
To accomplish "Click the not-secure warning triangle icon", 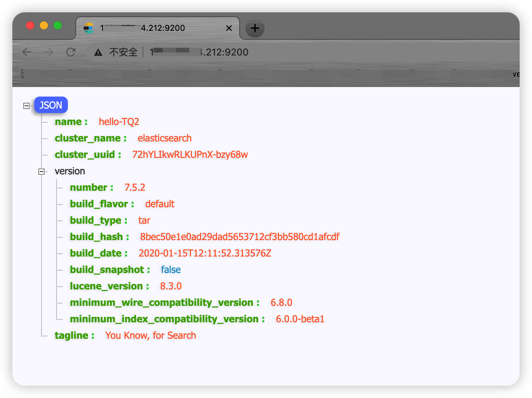I will tap(98, 52).
